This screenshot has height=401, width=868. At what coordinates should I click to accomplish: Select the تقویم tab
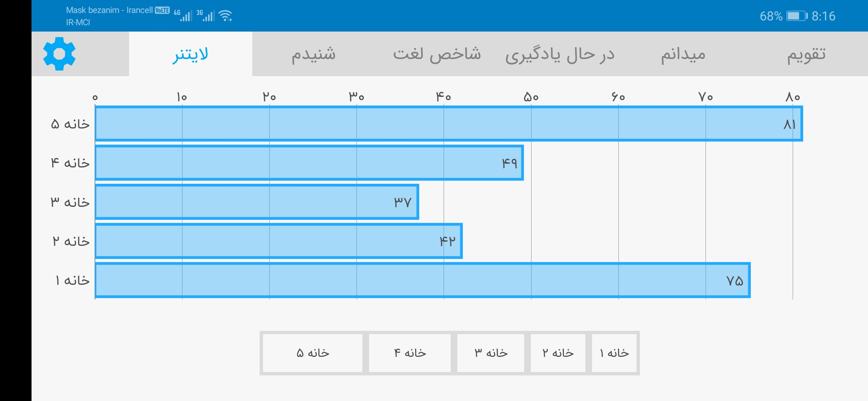click(x=806, y=54)
